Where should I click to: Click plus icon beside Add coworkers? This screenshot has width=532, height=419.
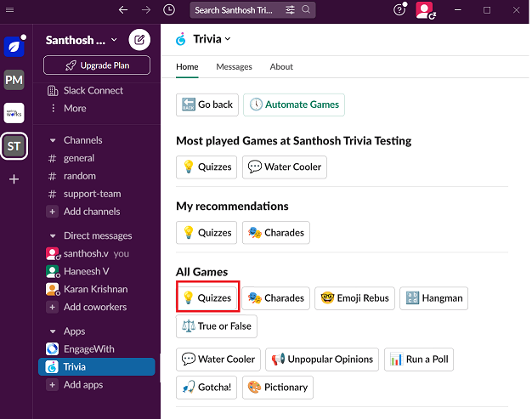pyautogui.click(x=52, y=307)
